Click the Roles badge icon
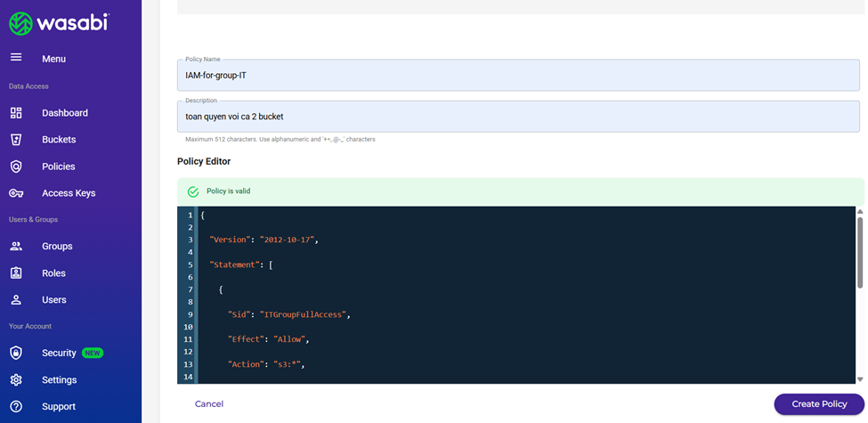 click(x=16, y=273)
